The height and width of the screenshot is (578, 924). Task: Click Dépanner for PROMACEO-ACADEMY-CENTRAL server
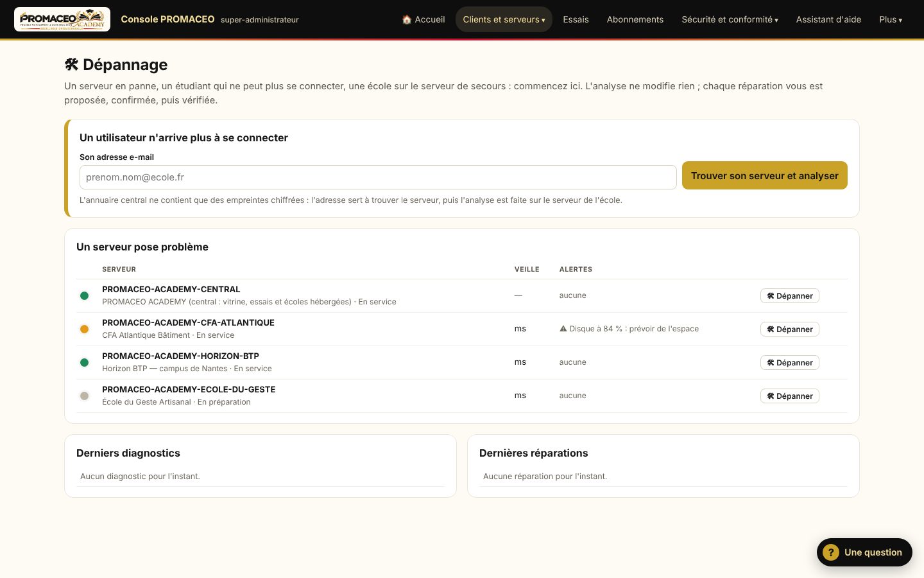[x=790, y=296]
